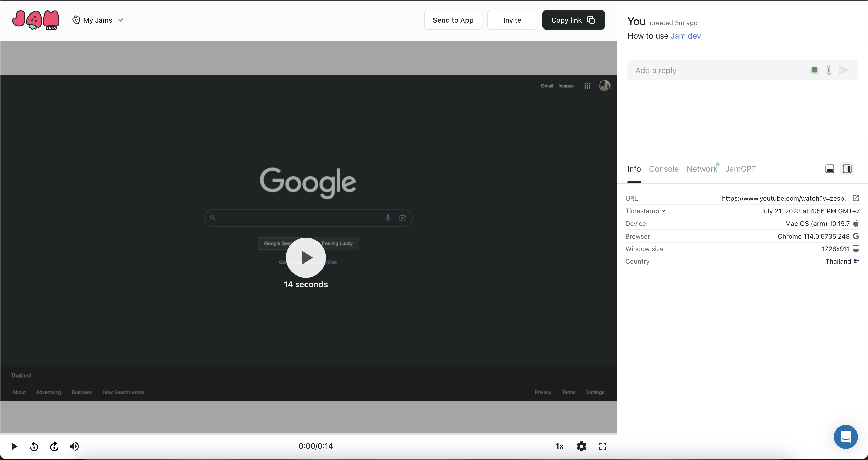Click the Copy link button
The height and width of the screenshot is (460, 868).
point(573,20)
